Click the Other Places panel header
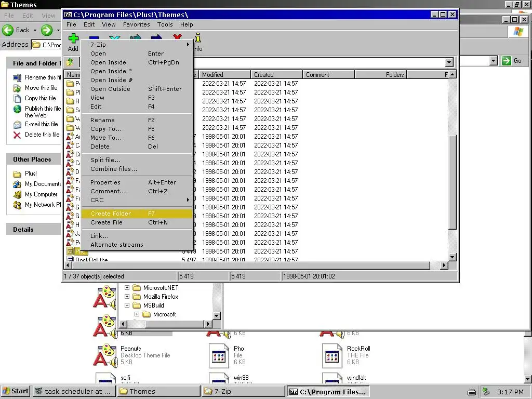 [34, 159]
